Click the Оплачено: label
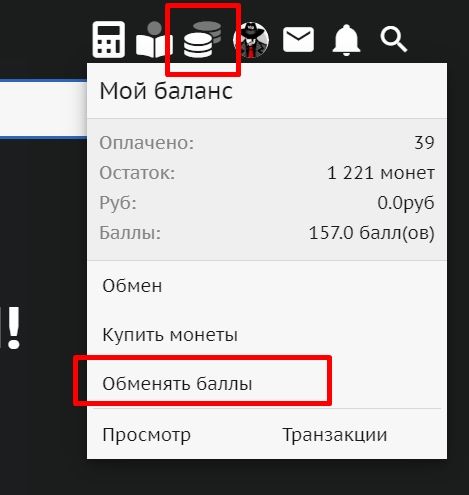The height and width of the screenshot is (495, 469). coord(147,143)
